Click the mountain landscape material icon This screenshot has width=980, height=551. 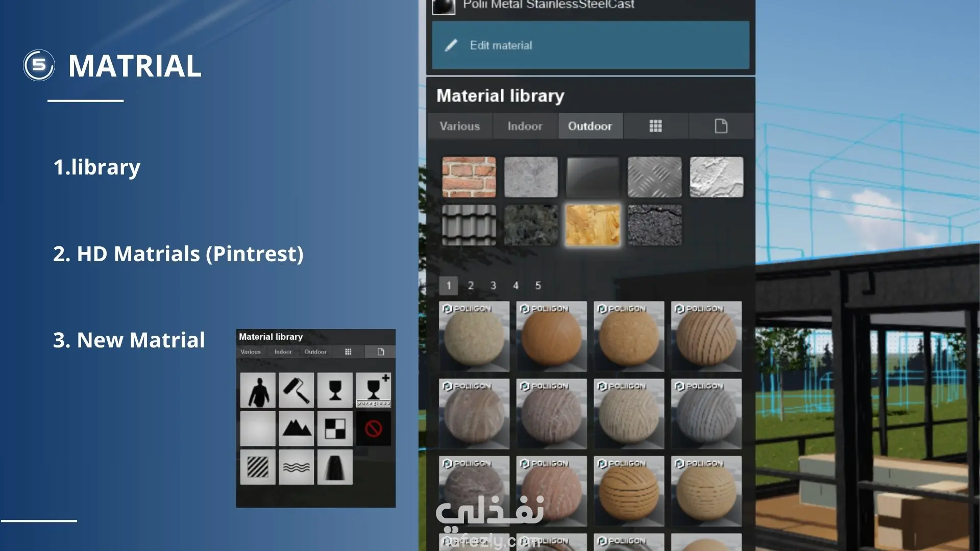click(296, 429)
